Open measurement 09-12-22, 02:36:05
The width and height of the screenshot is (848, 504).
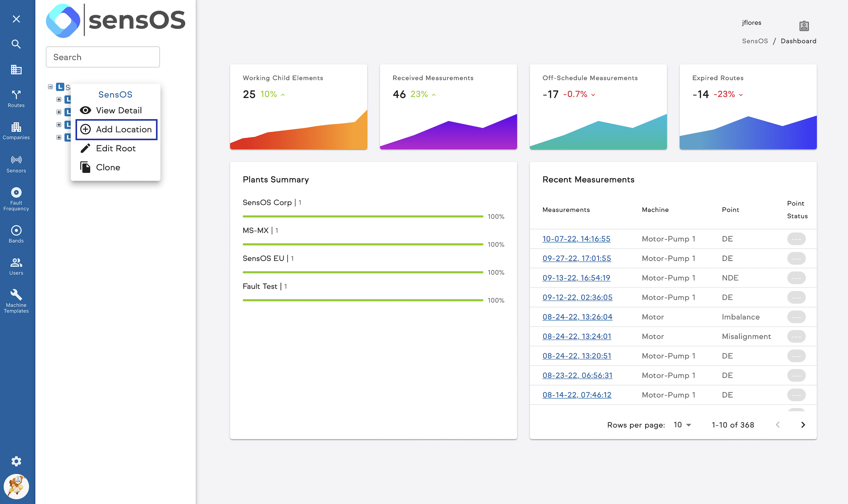click(x=578, y=297)
